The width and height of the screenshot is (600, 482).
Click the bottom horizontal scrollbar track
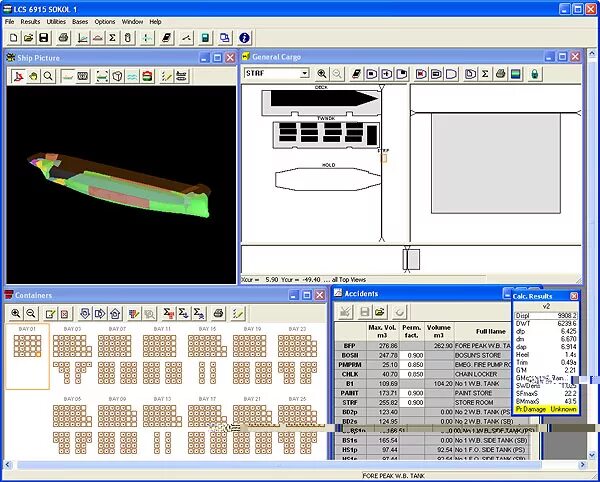point(279,465)
